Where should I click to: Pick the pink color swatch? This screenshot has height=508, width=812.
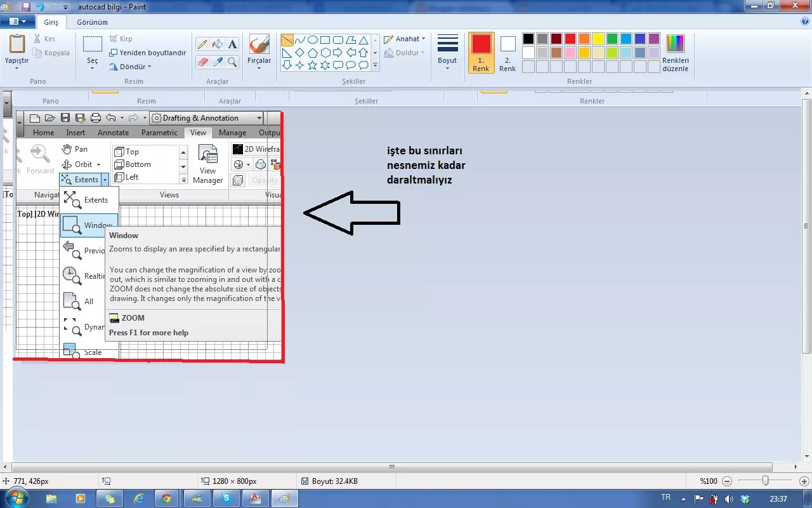pos(570,53)
